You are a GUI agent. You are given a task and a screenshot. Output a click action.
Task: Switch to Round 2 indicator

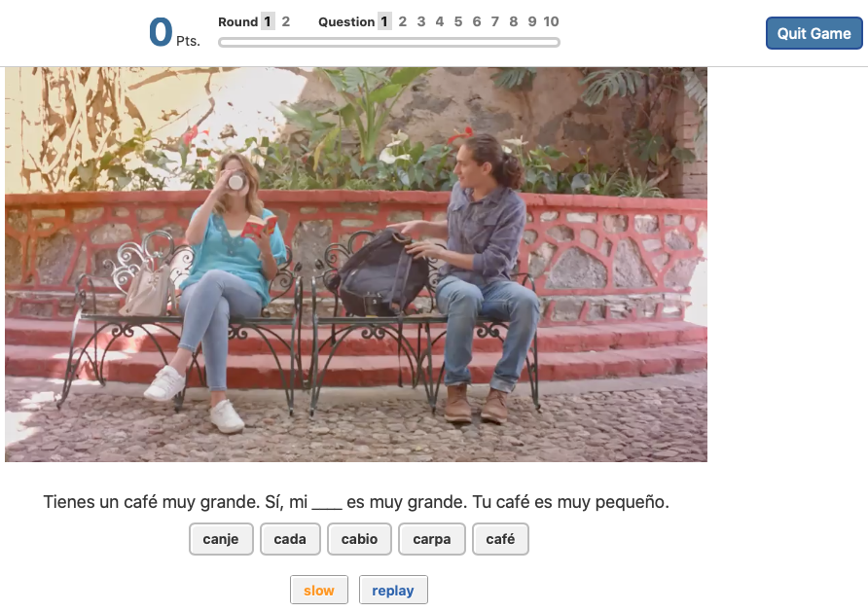pyautogui.click(x=286, y=21)
